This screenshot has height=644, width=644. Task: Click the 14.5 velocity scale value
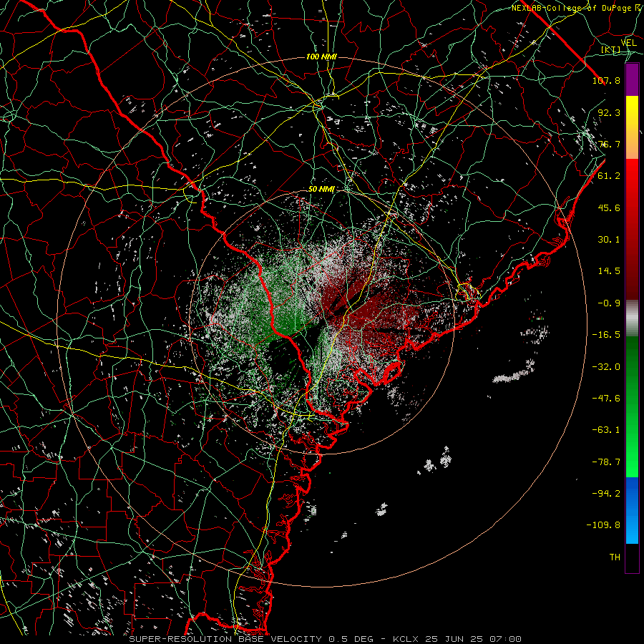coord(609,271)
